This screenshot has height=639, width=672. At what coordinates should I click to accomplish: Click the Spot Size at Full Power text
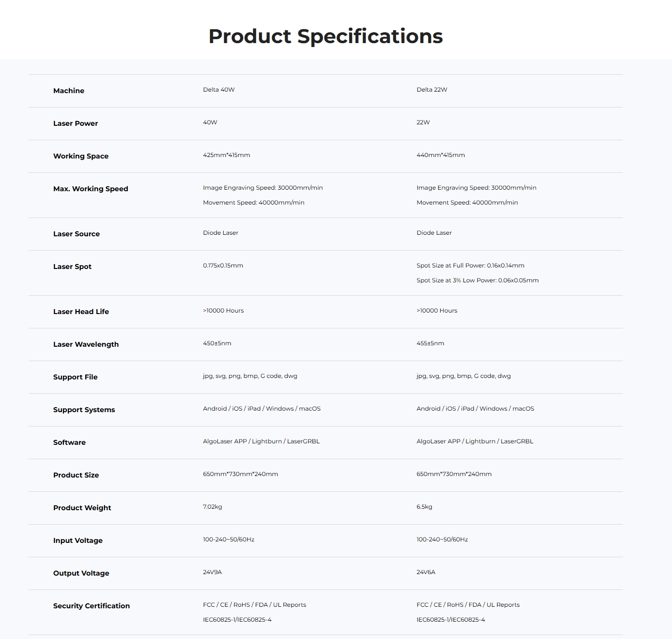point(470,266)
